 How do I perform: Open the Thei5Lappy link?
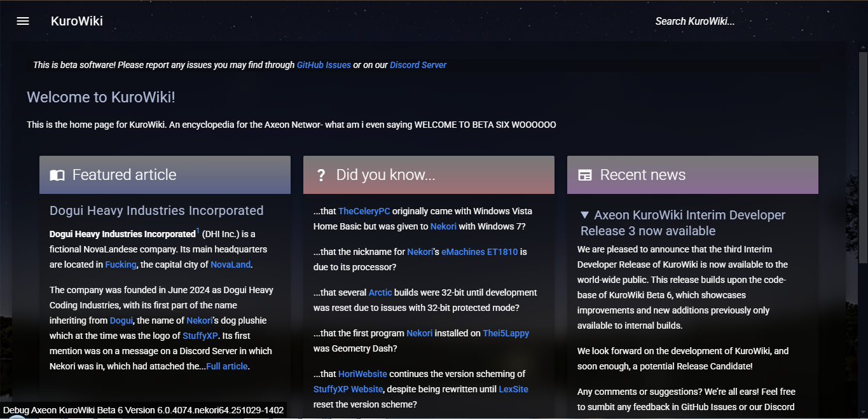point(506,333)
